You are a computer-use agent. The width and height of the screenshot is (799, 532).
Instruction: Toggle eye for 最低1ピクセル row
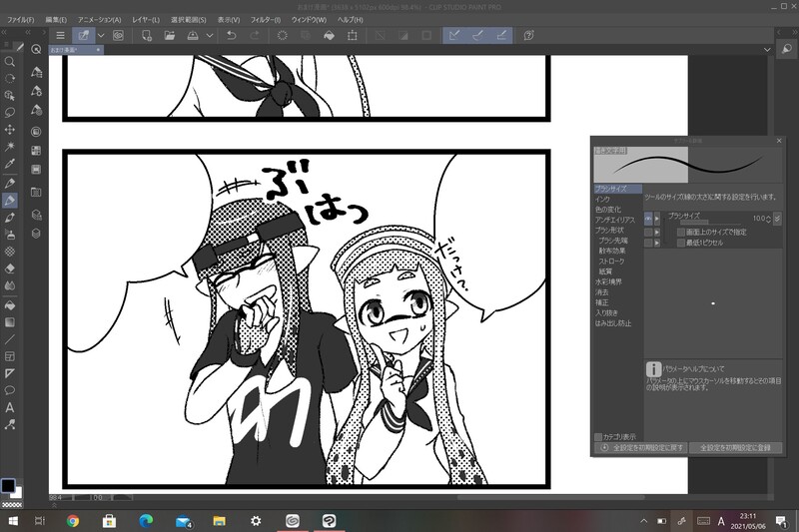[648, 243]
